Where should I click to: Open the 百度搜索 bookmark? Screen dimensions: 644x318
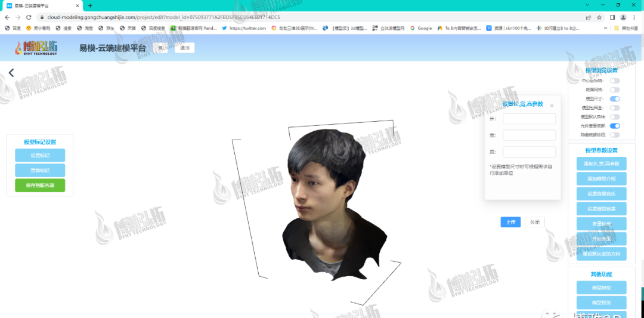(x=154, y=29)
